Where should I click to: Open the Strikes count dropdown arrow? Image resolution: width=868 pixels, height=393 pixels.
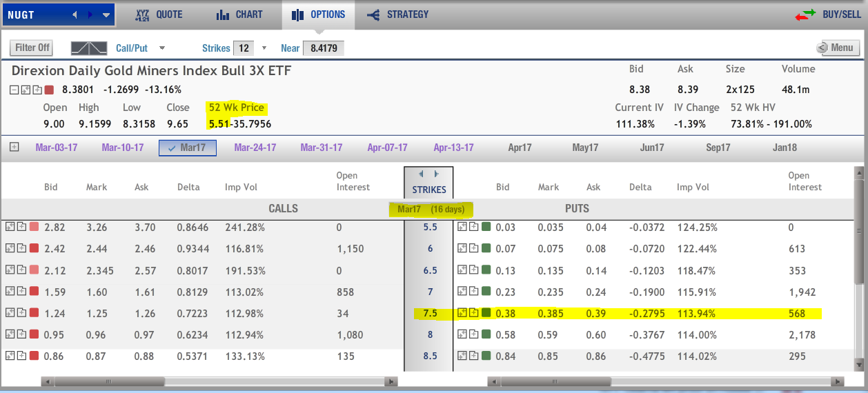point(264,48)
